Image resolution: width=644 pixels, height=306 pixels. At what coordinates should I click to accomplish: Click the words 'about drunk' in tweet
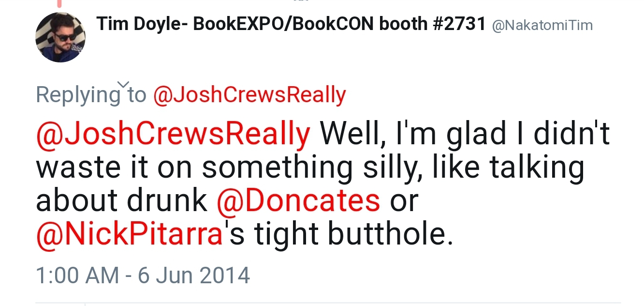121,200
